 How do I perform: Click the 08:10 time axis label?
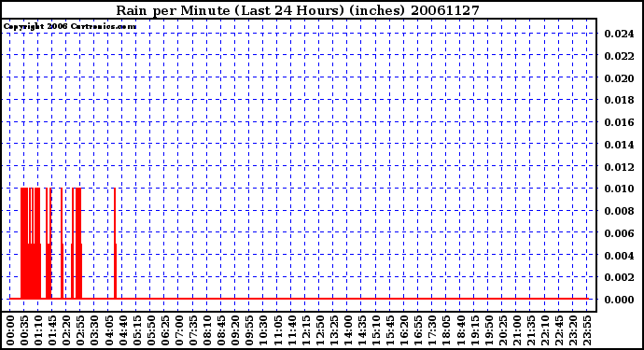pos(207,330)
